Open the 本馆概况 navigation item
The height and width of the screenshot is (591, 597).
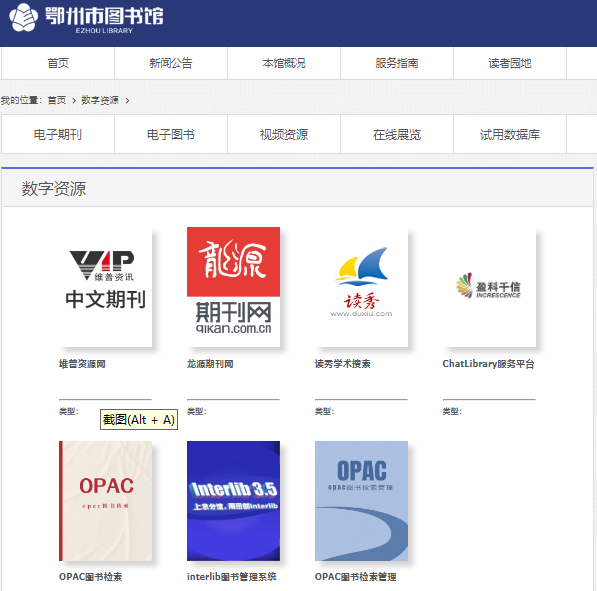point(284,63)
